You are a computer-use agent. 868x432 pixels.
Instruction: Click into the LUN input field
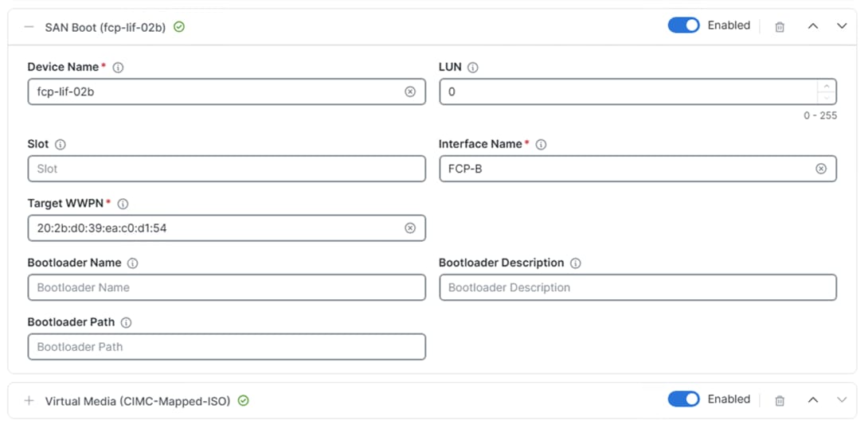[x=638, y=91]
